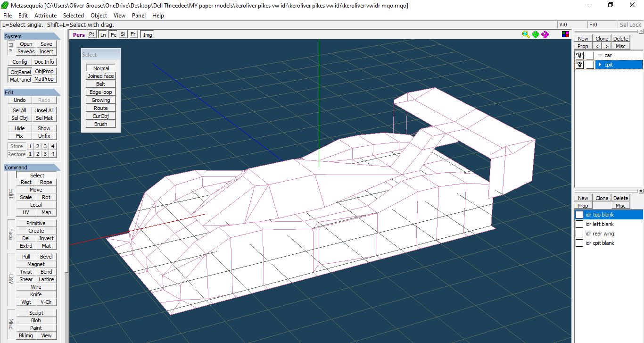The height and width of the screenshot is (343, 644).
Task: Open the Attribute menu
Action: (x=45, y=16)
